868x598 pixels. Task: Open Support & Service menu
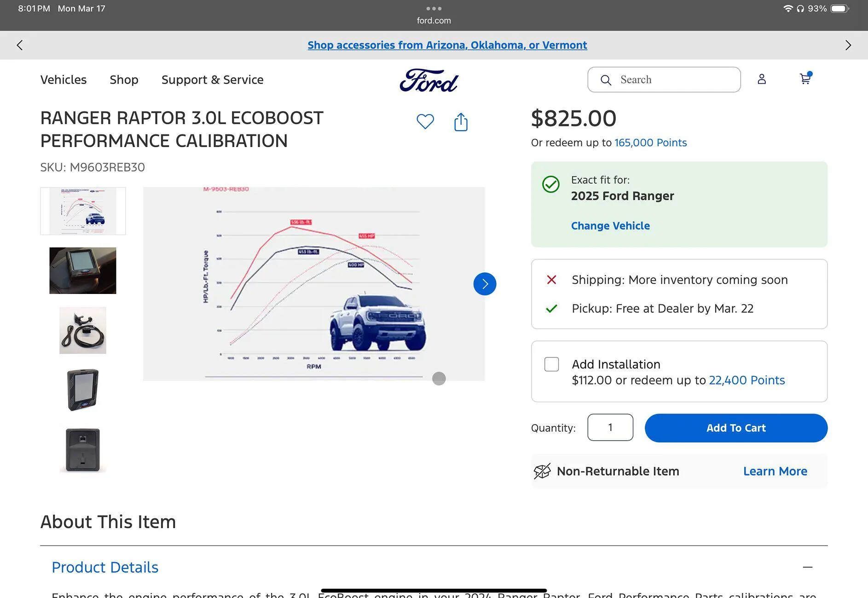(x=212, y=80)
